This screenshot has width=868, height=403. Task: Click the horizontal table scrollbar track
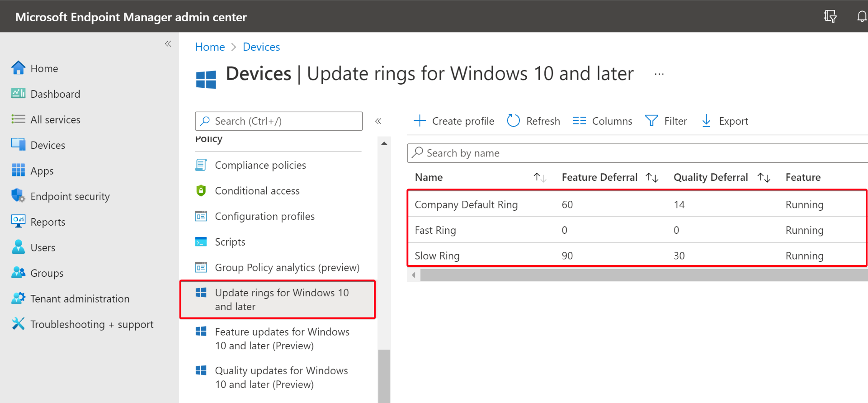(x=644, y=275)
